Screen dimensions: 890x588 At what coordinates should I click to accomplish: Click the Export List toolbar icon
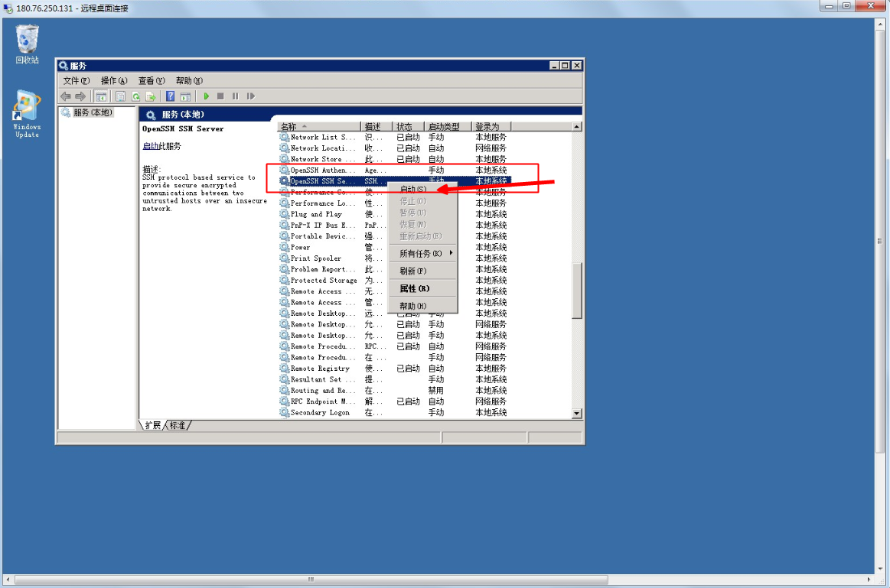151,96
